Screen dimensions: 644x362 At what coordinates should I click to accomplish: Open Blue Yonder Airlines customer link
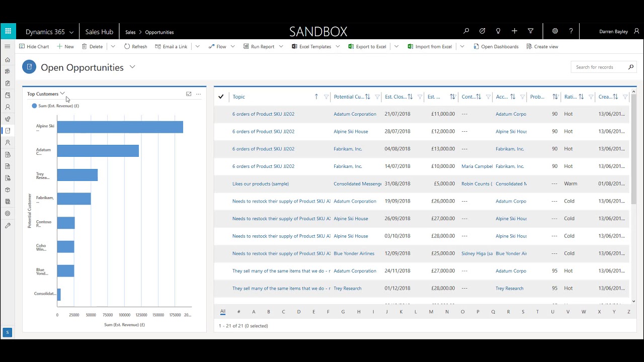point(354,253)
